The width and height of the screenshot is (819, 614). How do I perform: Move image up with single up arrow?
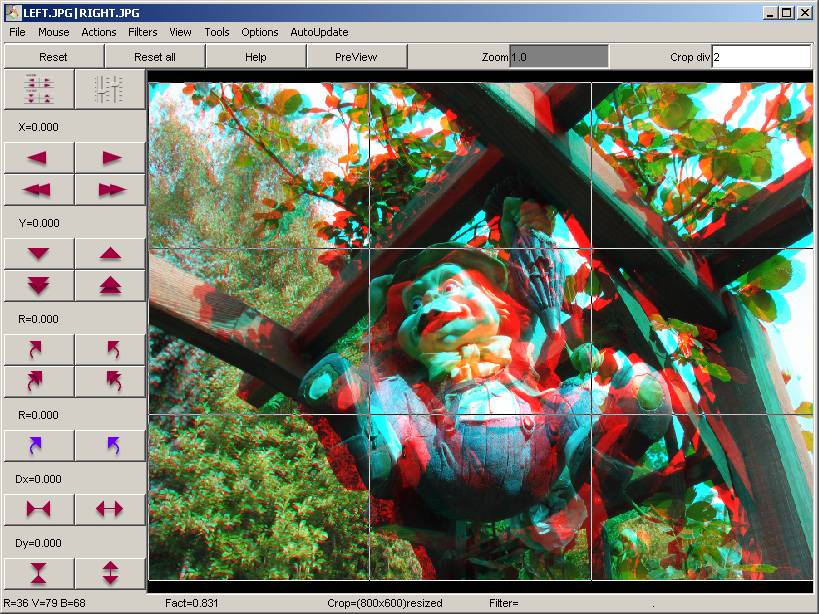(x=110, y=254)
